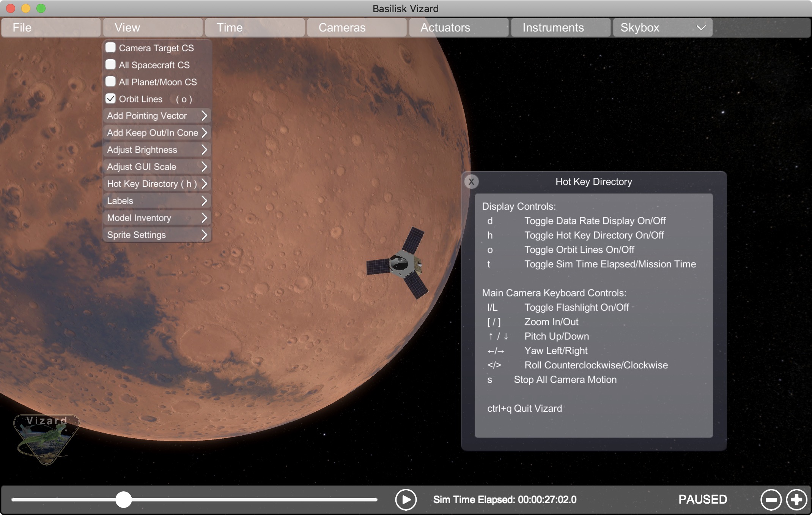Click the simulation timeline slider handle
Viewport: 812px width, 515px height.
click(x=123, y=499)
